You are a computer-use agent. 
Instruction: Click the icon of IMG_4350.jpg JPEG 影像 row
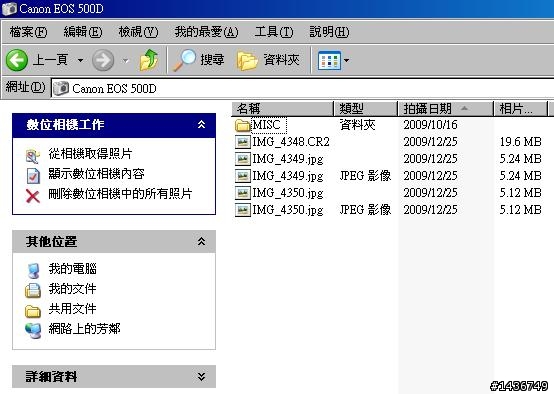(243, 210)
